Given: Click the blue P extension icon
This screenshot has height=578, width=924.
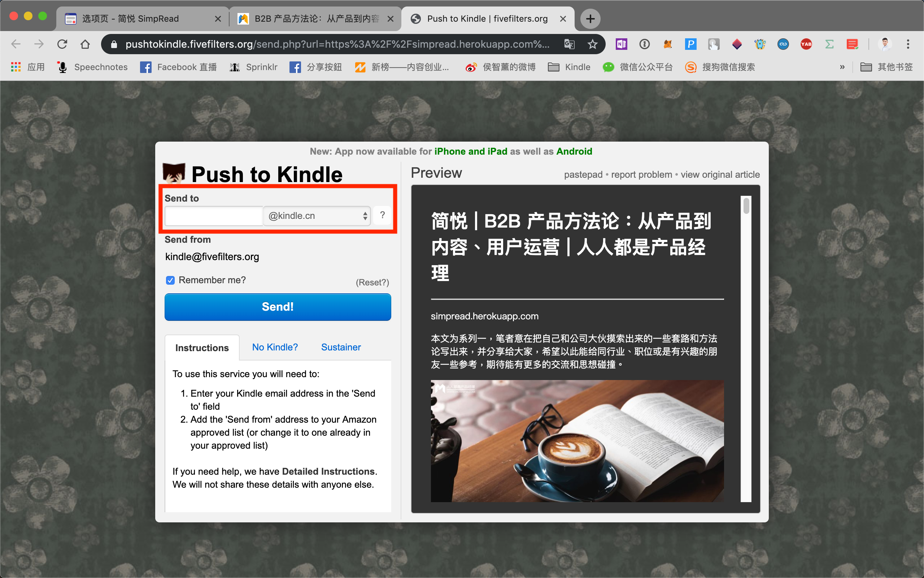Looking at the screenshot, I should coord(690,44).
